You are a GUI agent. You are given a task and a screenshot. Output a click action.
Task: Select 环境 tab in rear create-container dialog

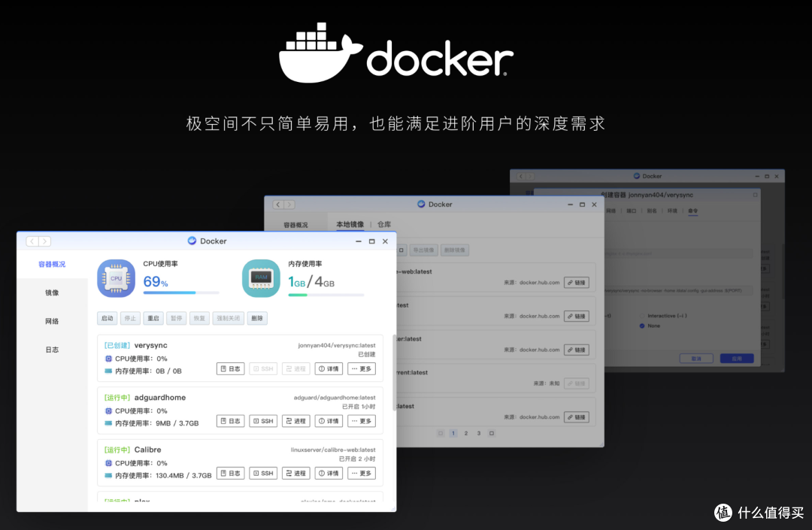click(x=672, y=210)
